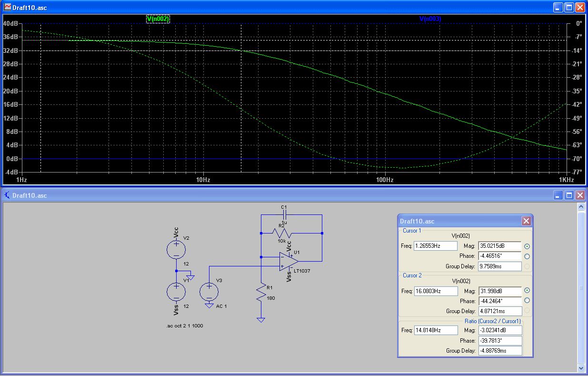Image resolution: width=588 pixels, height=376 pixels.
Task: Click the capacitor C1 in feedback loop
Action: 284,215
